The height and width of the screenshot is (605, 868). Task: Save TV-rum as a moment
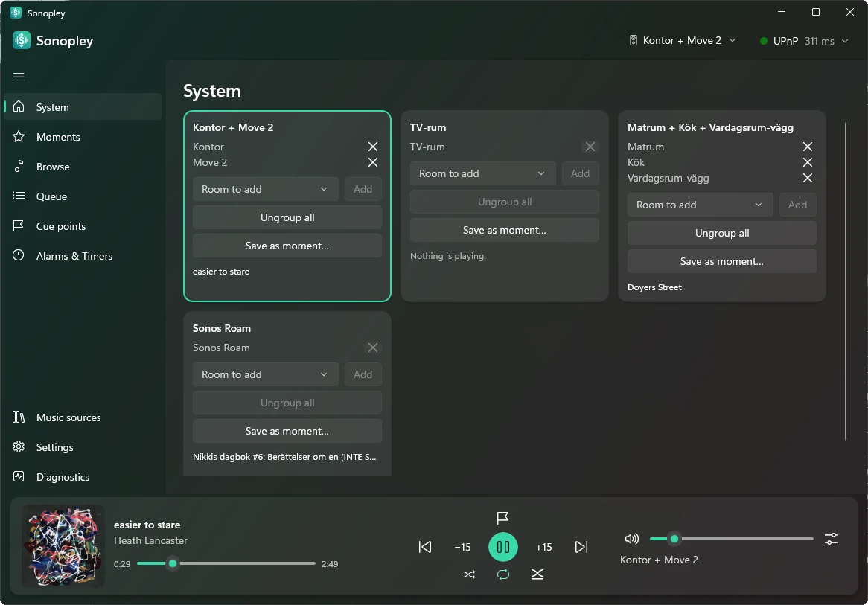point(504,230)
